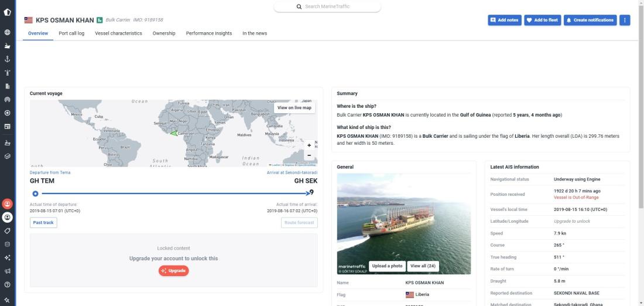The width and height of the screenshot is (644, 306).
Task: Zoom out on the voyage map
Action: point(309,155)
